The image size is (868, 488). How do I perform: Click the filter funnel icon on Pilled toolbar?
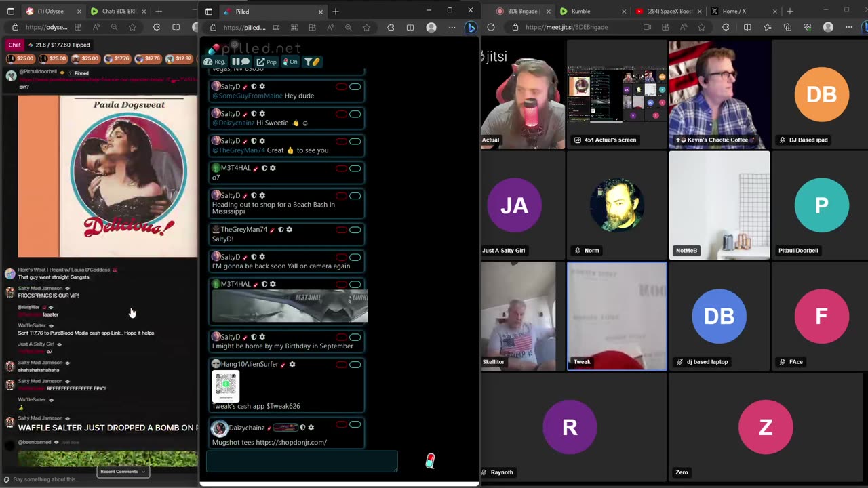tap(311, 62)
